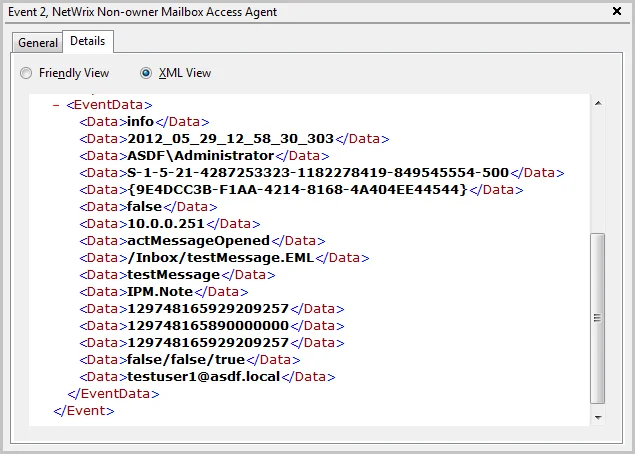
Task: Click the testuser1@asdf.local value
Action: click(x=203, y=377)
